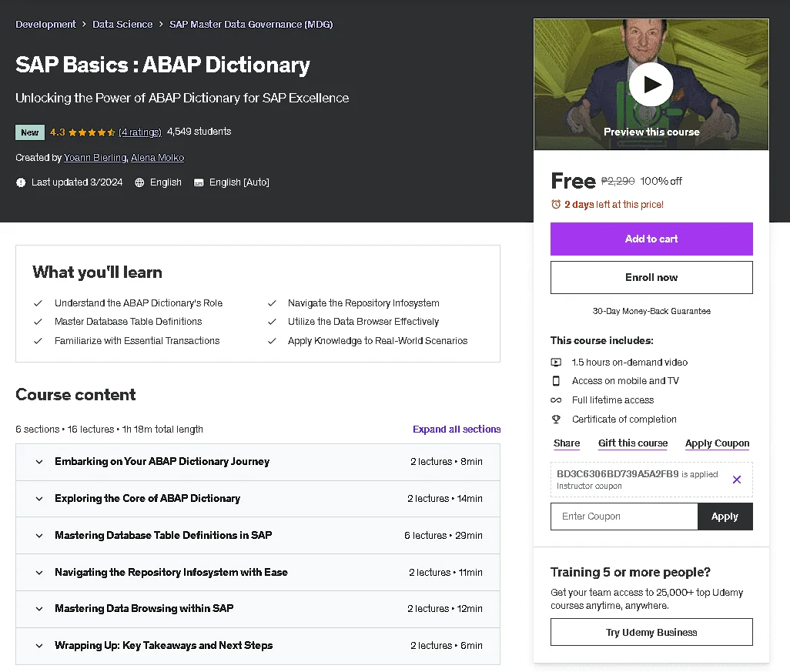Expand Exploring the Core of ABAP Dictionary
Image resolution: width=790 pixels, height=672 pixels.
[258, 499]
